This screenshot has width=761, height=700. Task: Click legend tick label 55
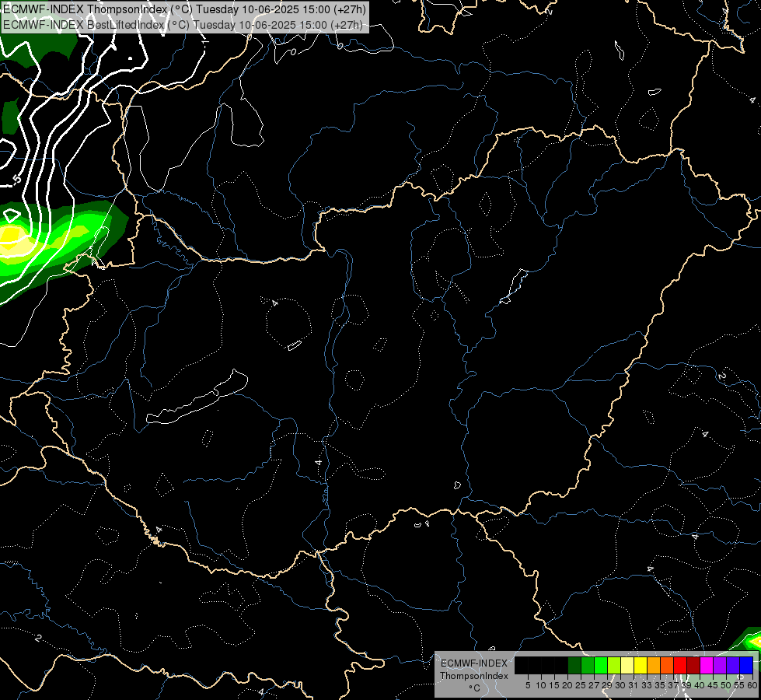click(x=740, y=685)
